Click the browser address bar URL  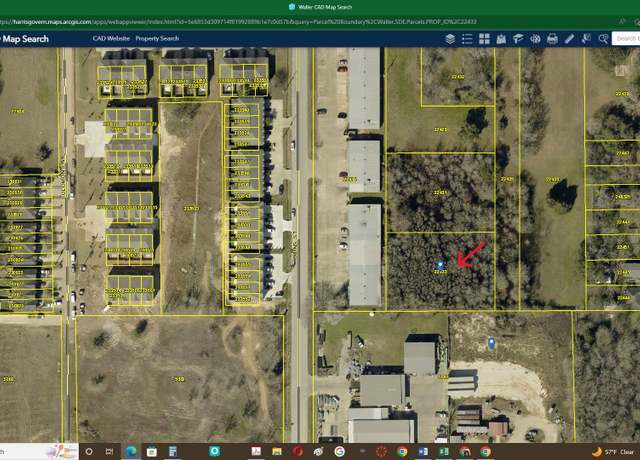pyautogui.click(x=239, y=22)
